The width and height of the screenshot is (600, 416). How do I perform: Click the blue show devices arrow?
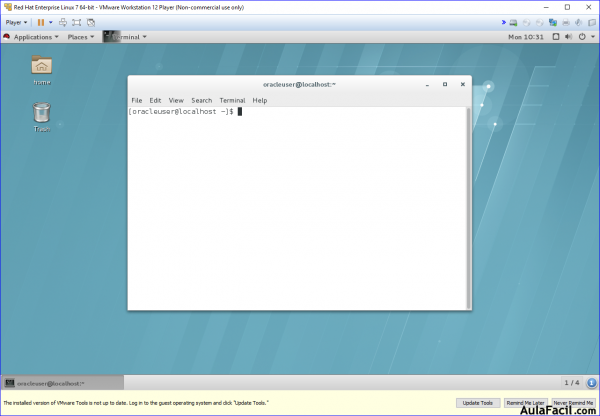point(504,23)
